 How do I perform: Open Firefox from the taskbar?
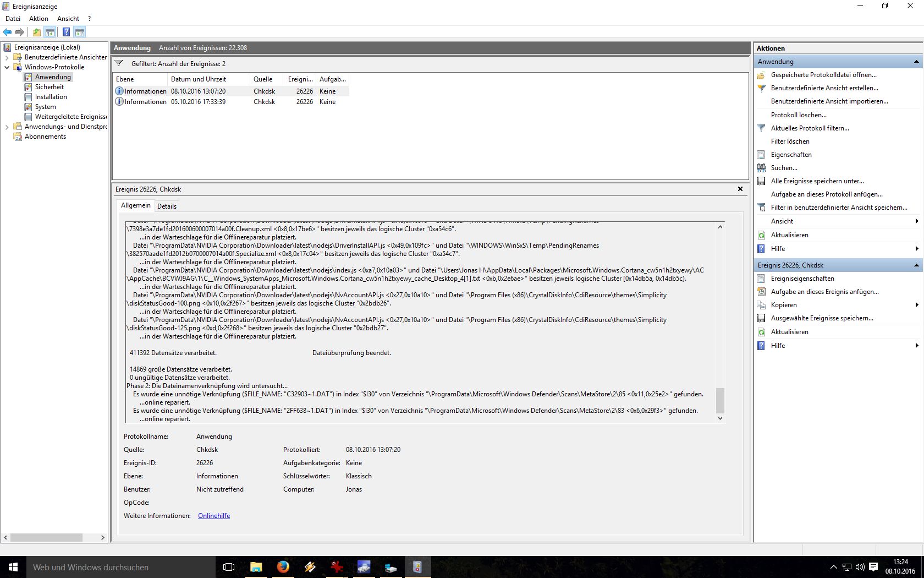point(283,567)
